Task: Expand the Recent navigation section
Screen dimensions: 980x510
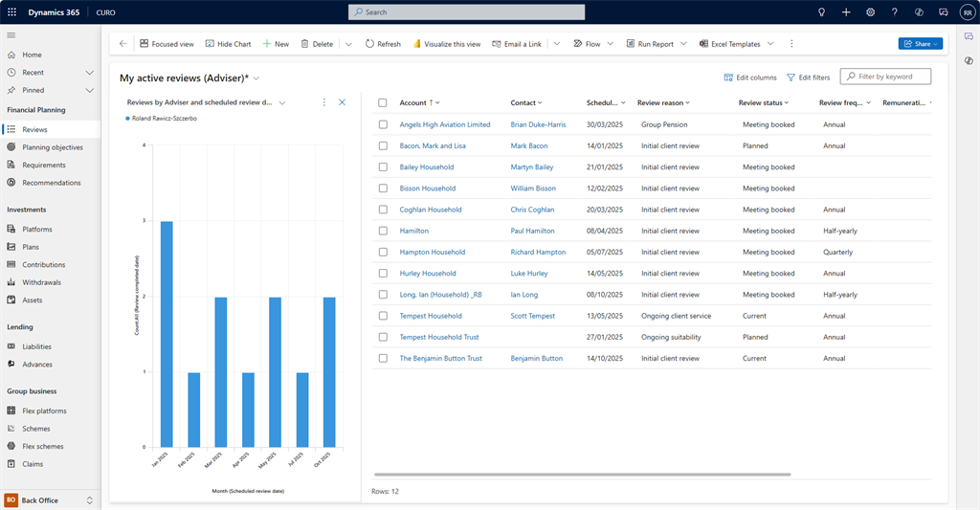Action: [89, 73]
